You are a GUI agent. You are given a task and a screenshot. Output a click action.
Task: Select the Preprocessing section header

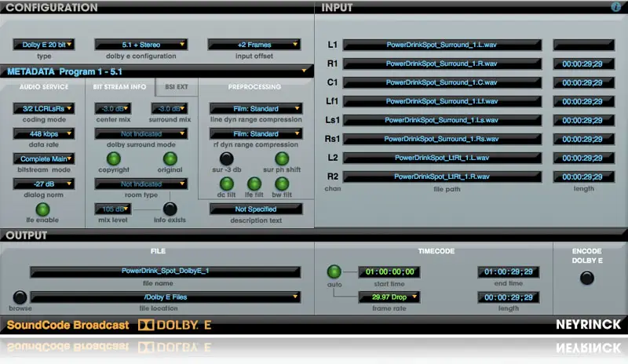point(254,86)
